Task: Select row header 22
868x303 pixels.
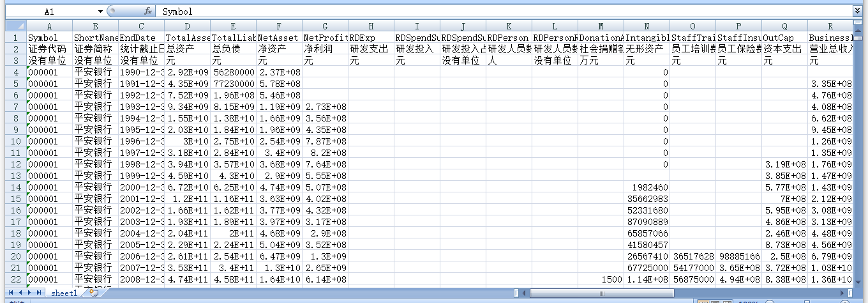Action: point(15,279)
